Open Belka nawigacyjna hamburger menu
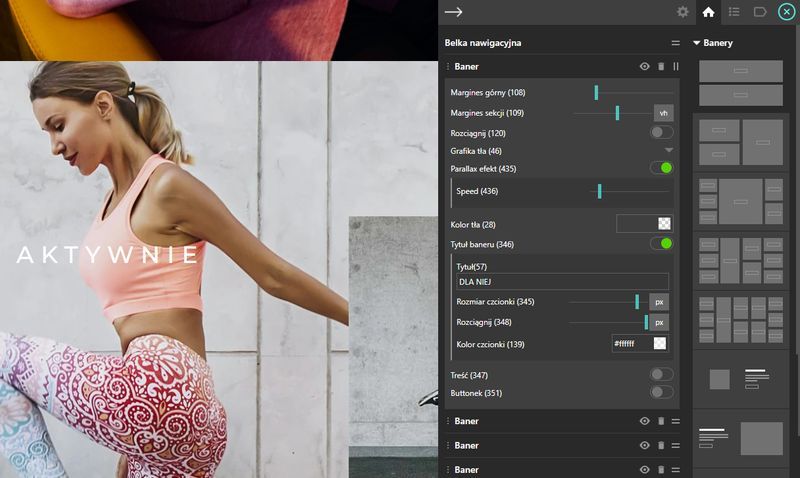The width and height of the screenshot is (800, 478). (675, 43)
